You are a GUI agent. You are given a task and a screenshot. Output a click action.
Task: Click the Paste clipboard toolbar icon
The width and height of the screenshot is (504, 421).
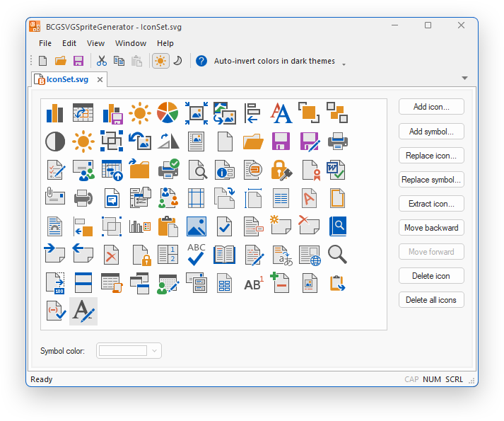click(x=136, y=61)
